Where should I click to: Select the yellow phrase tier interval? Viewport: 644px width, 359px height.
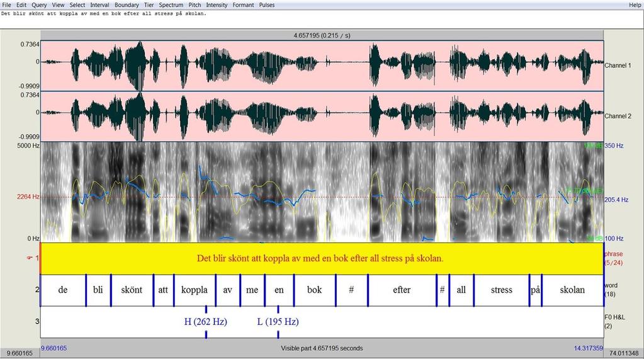click(322, 258)
